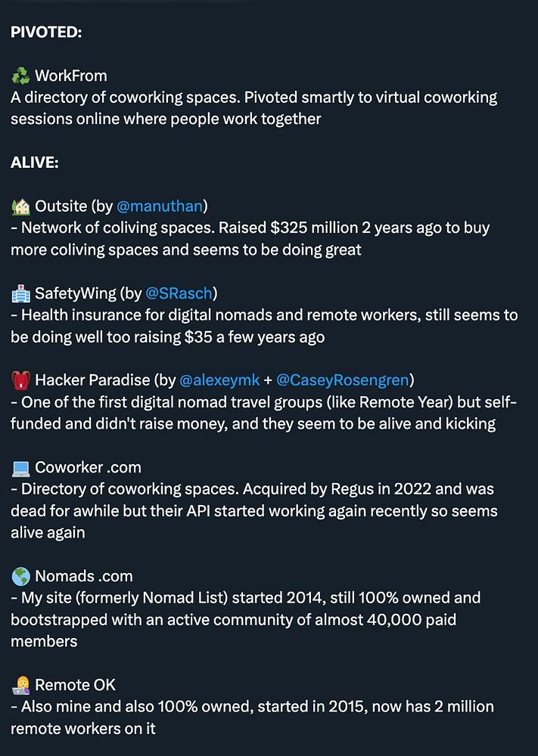Click the globe emoji beside Nomads .com
Image resolution: width=538 pixels, height=756 pixels.
pyautogui.click(x=20, y=577)
